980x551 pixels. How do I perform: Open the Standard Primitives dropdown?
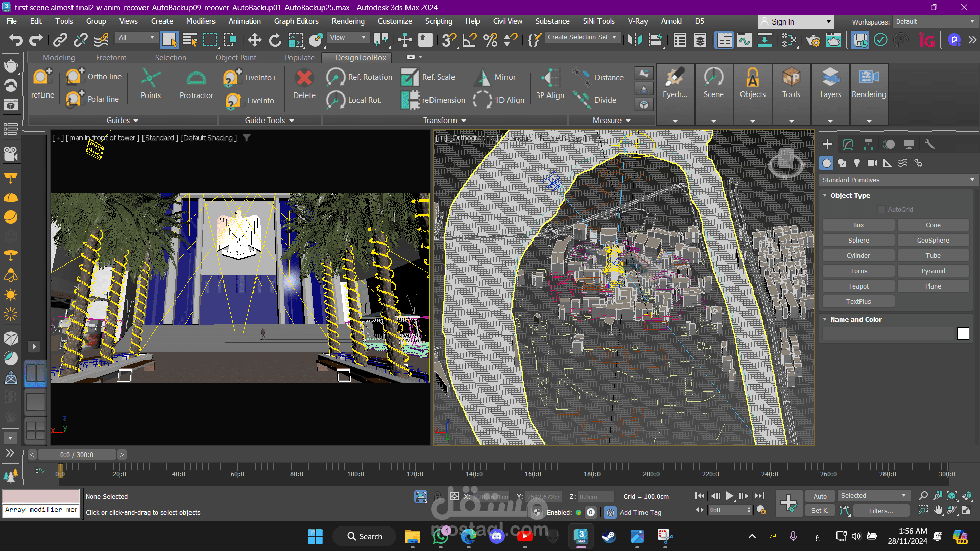point(898,180)
